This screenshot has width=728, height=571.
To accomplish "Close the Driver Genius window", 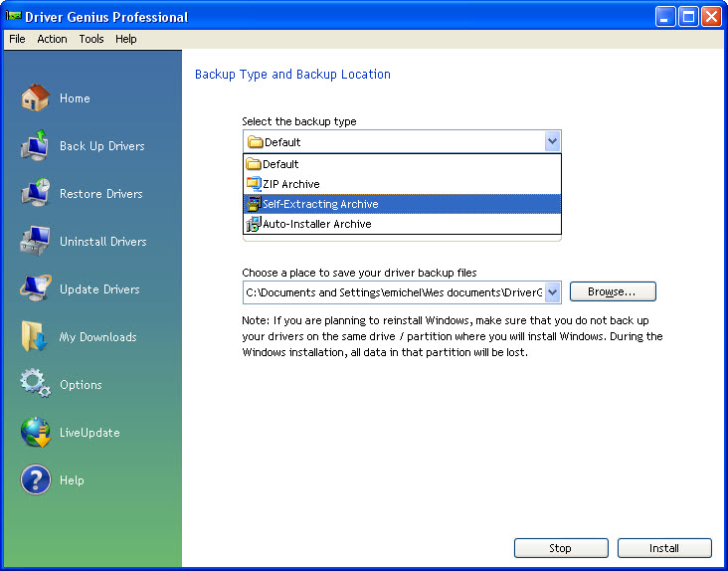I will point(711,17).
